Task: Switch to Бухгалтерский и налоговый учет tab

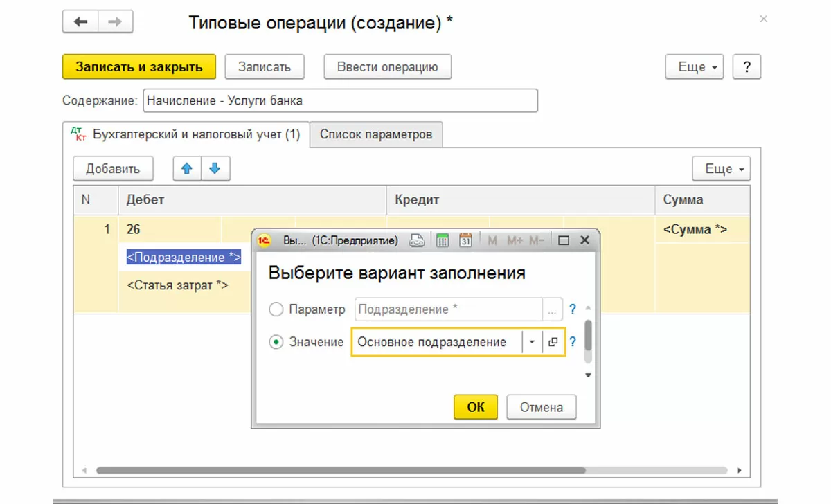Action: coord(187,134)
